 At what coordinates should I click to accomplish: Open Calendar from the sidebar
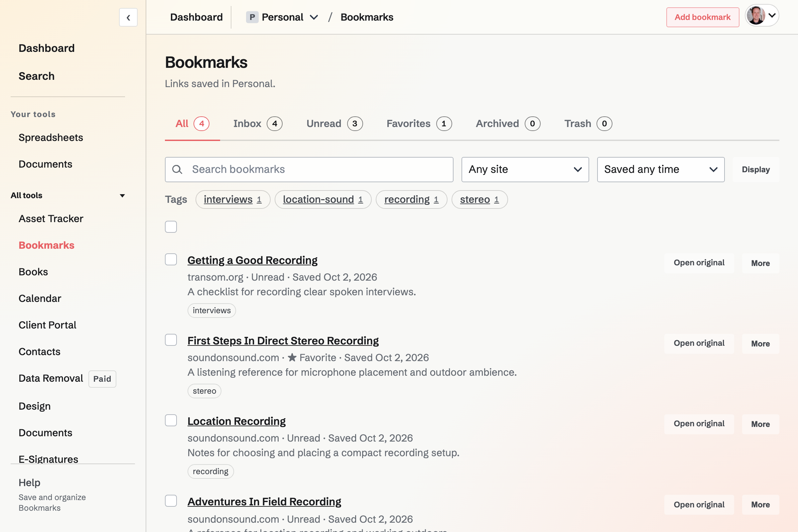pyautogui.click(x=40, y=299)
